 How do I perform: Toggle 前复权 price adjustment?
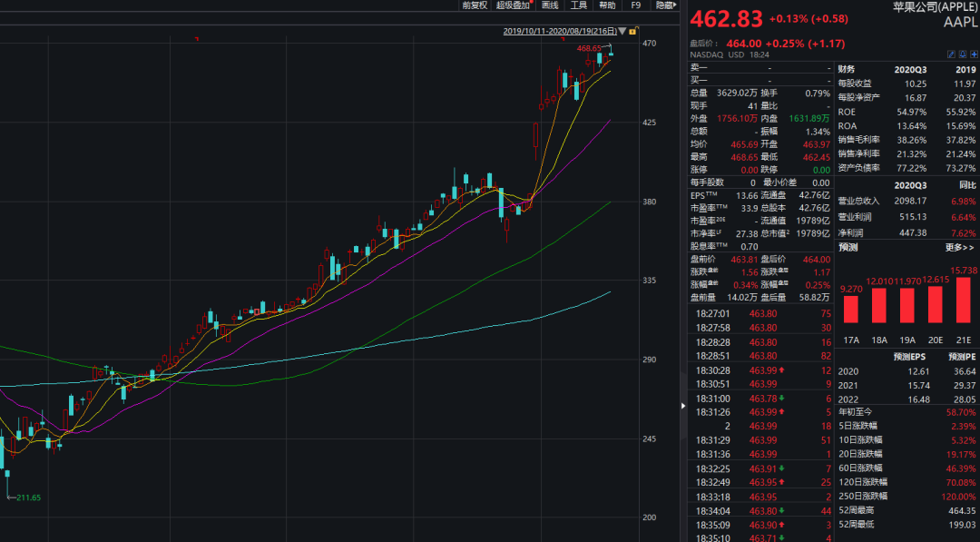click(x=475, y=5)
